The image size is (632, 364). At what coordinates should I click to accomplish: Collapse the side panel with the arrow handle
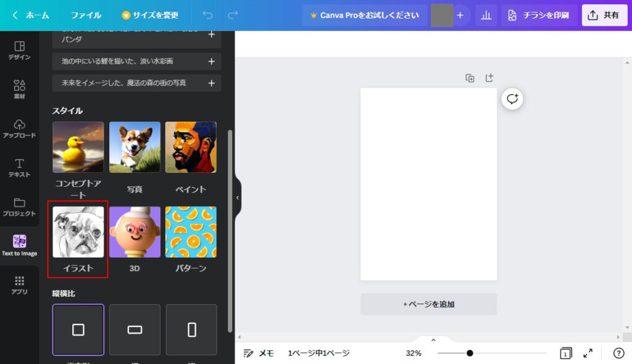pyautogui.click(x=238, y=197)
